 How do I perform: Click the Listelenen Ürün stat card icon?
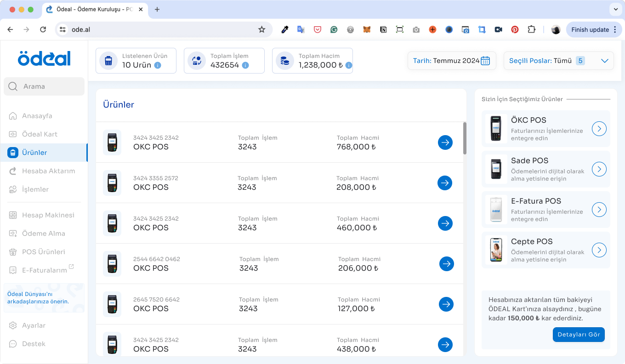(108, 61)
